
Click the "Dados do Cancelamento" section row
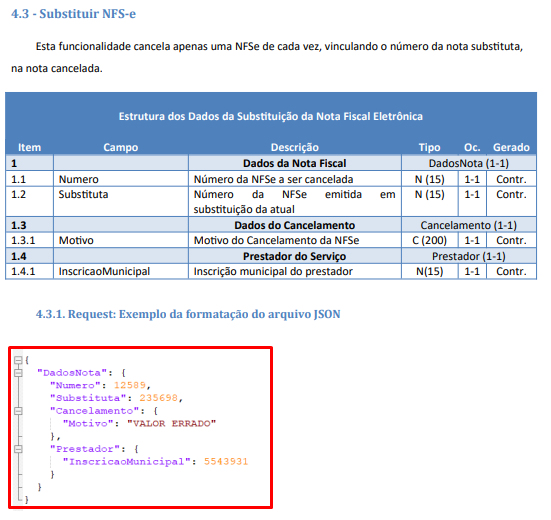click(271, 225)
